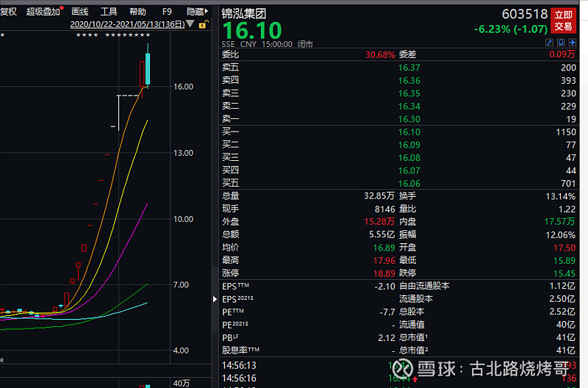Click the current price 16.10 headline

(252, 30)
